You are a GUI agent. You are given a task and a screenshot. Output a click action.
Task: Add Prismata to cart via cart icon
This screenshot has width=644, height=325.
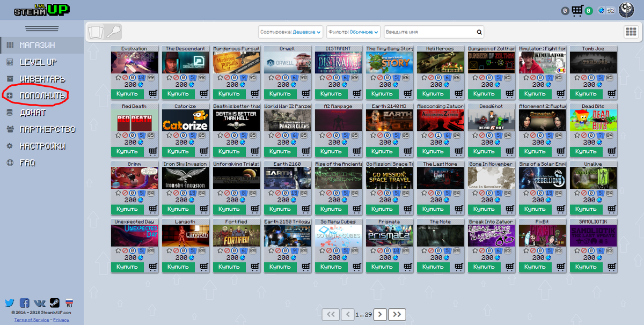[408, 267]
